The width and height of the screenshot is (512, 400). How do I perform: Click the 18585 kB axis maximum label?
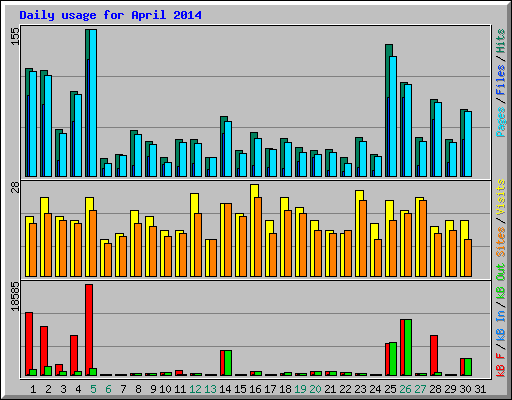(x=16, y=296)
